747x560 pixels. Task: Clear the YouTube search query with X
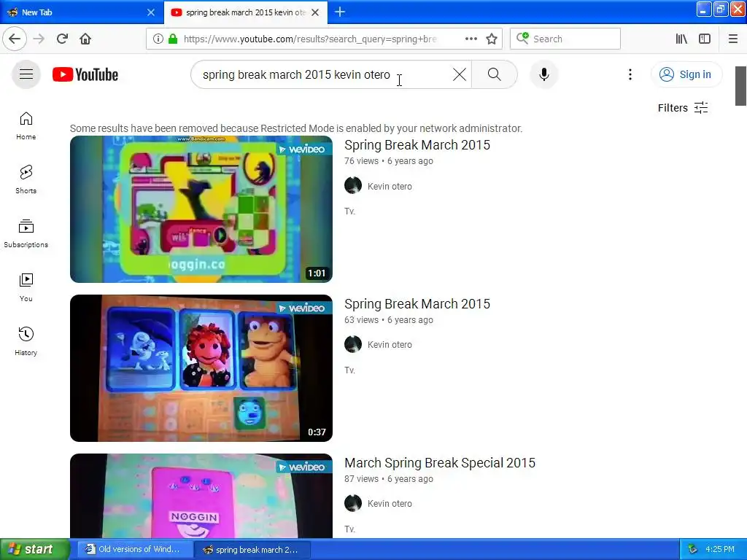460,74
